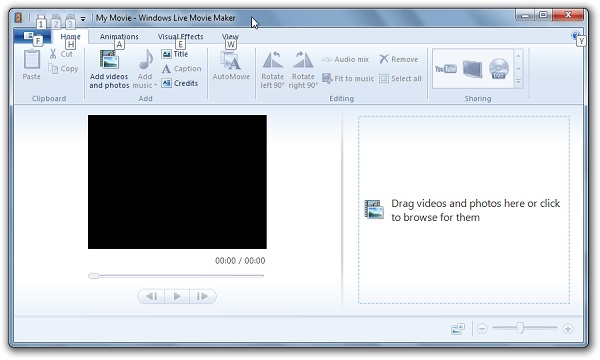Viewport: 600px width, 360px height.
Task: Switch to the Animations tab
Action: [x=119, y=36]
